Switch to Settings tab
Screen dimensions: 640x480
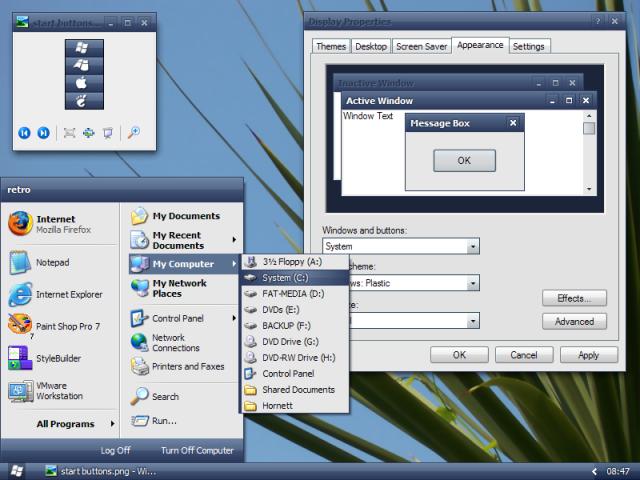(529, 47)
